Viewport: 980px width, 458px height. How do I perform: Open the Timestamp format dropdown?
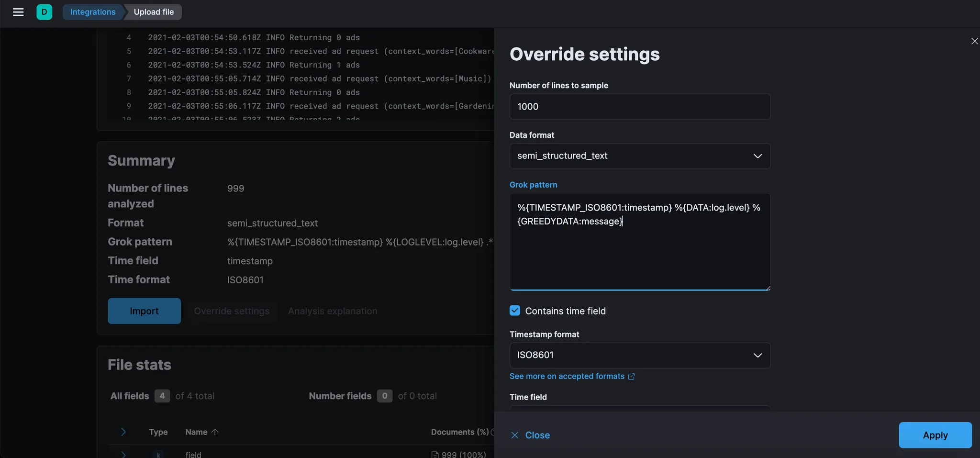[x=640, y=355]
